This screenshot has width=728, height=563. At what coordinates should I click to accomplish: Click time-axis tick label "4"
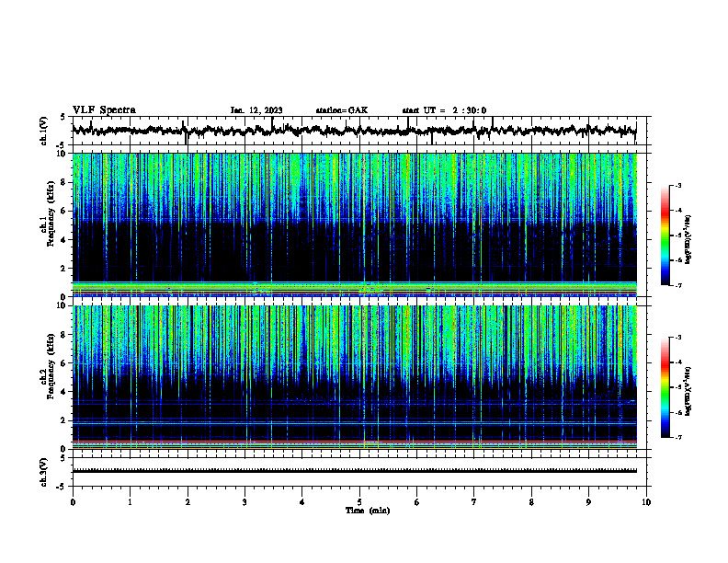tap(302, 502)
